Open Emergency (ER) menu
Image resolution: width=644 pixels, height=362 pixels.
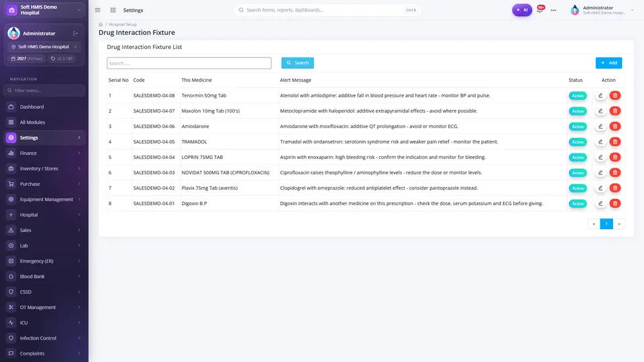point(44,261)
